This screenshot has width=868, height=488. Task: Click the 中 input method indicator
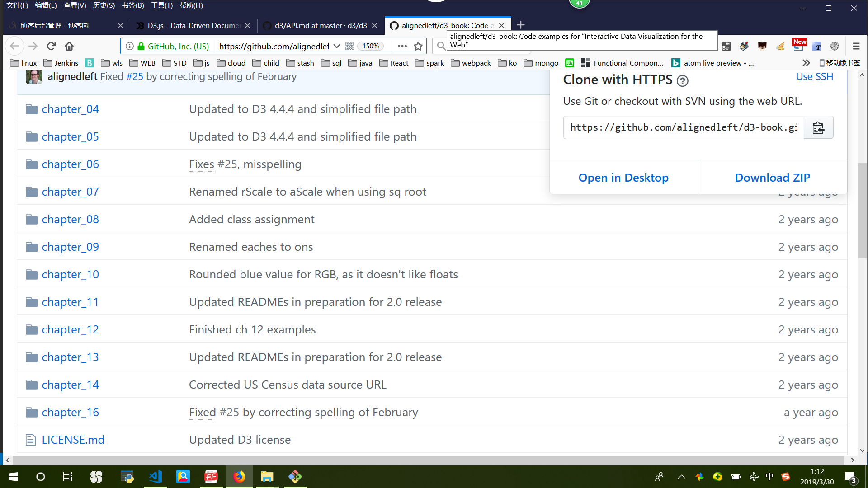point(769,476)
